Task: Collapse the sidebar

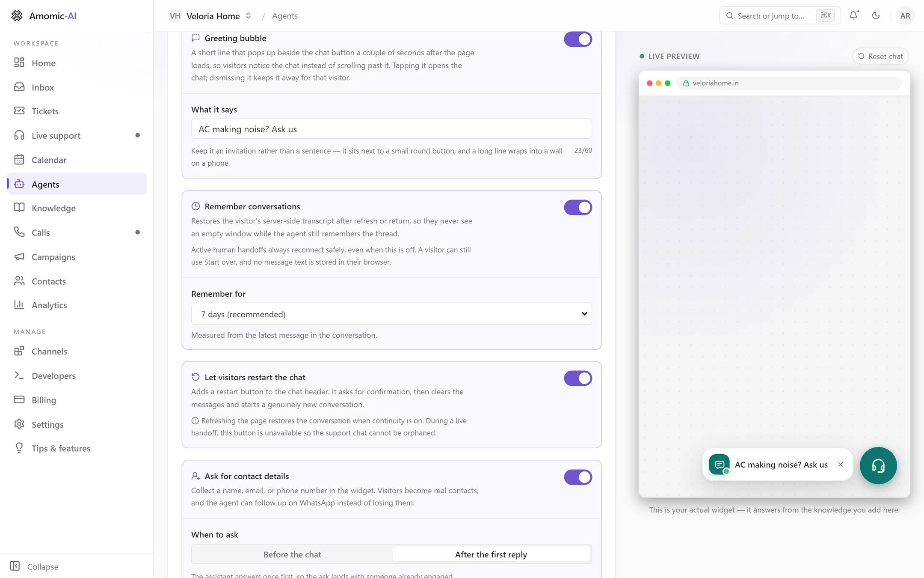Action: tap(34, 566)
